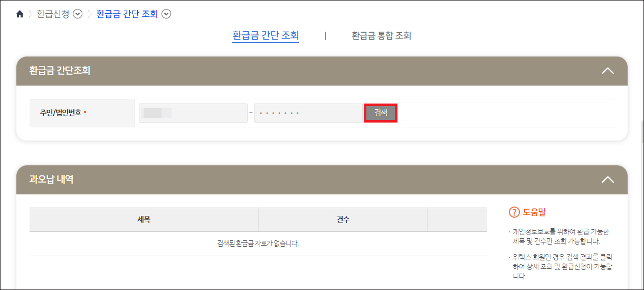Click the masked second number input field

(308, 113)
